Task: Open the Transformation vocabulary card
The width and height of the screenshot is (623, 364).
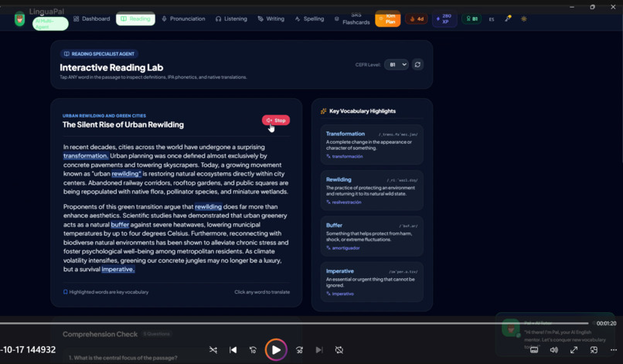Action: [372, 145]
